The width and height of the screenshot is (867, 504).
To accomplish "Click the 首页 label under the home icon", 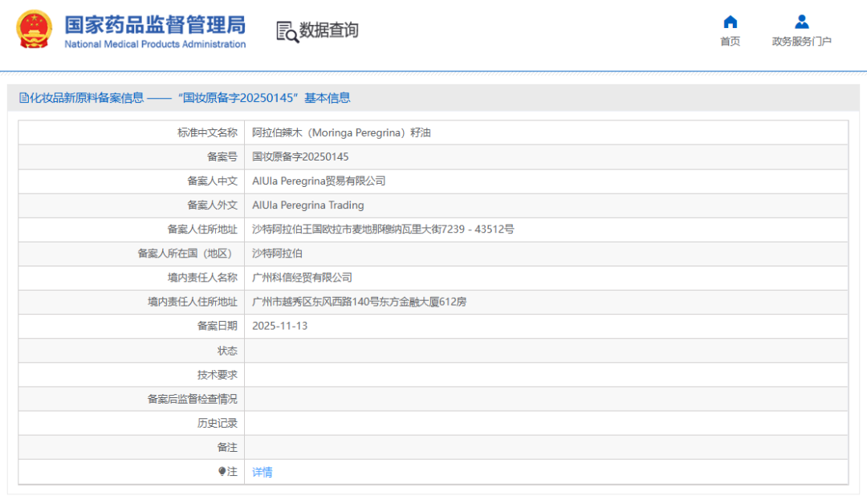I will coord(730,40).
